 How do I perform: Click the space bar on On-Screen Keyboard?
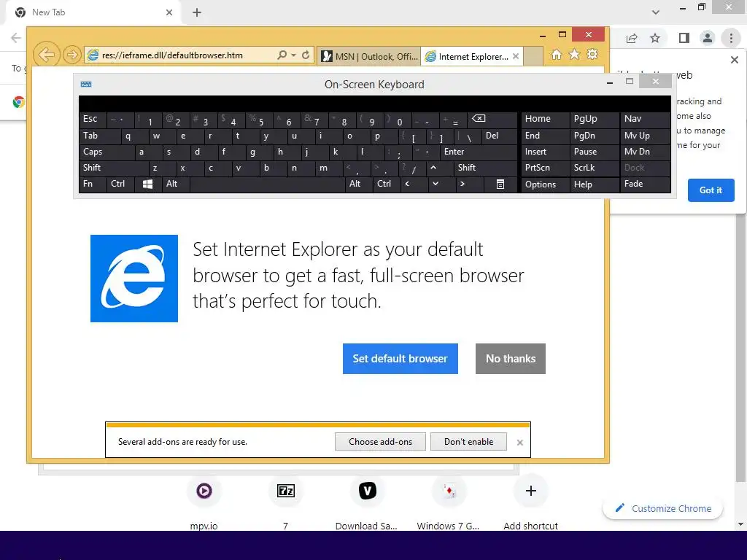click(268, 184)
